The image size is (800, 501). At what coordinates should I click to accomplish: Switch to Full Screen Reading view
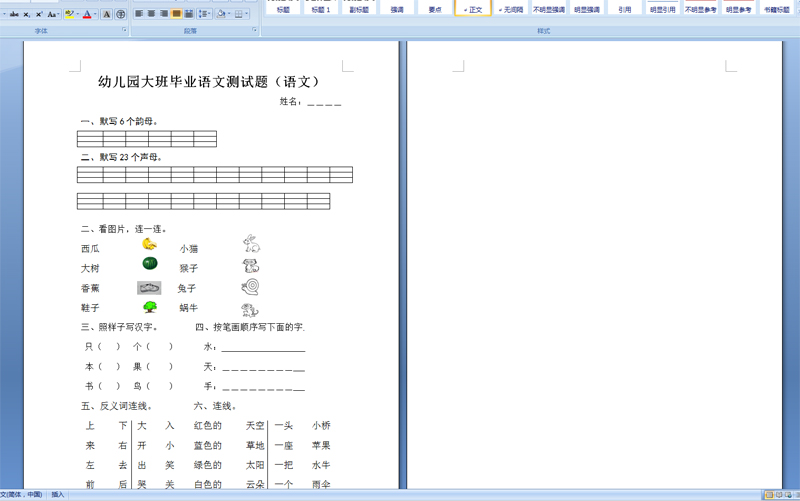coord(779,495)
